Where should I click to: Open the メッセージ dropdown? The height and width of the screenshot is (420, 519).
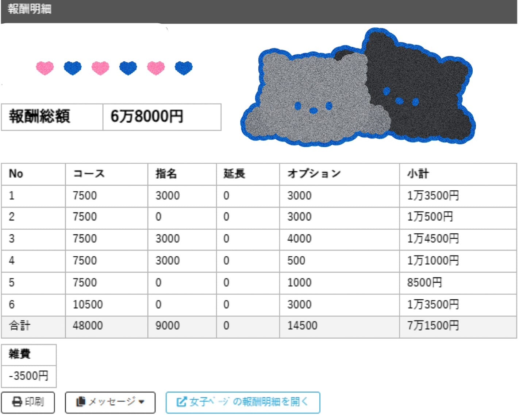tap(110, 402)
